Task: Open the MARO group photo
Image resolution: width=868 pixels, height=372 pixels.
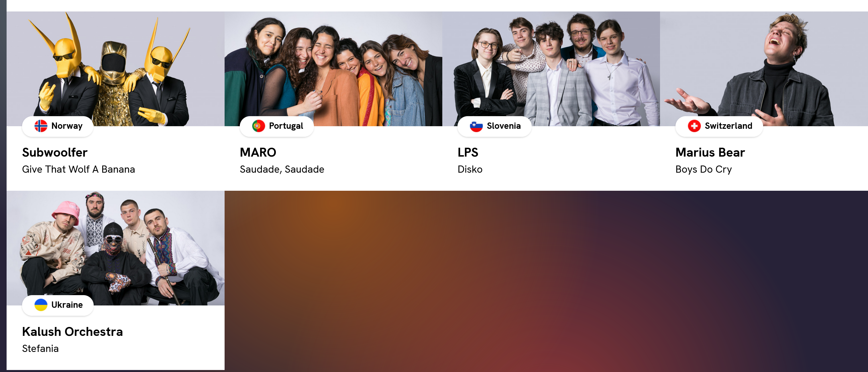Action: pyautogui.click(x=333, y=69)
